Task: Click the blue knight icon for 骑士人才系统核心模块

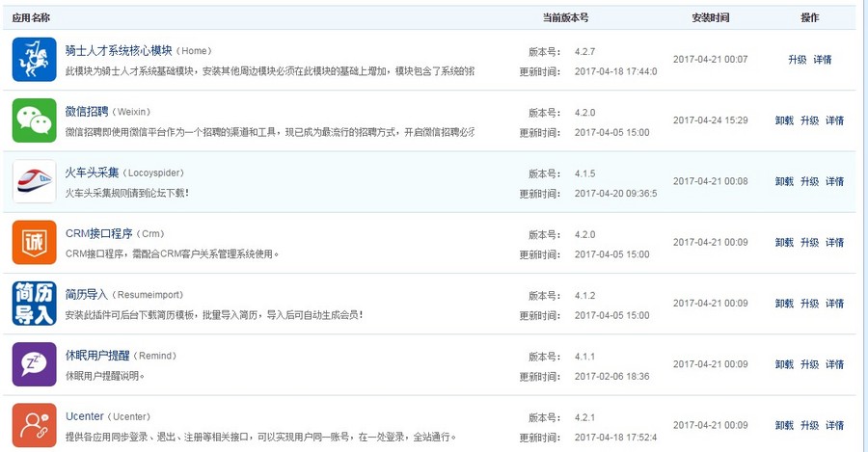Action: 35,59
